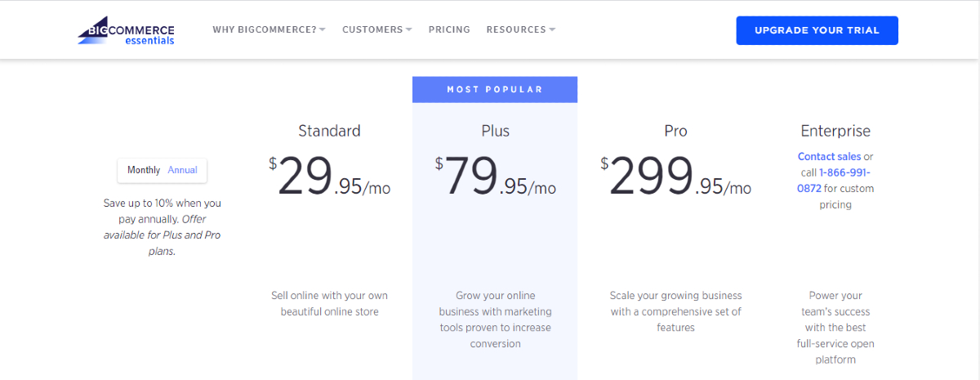Expand the Resources menu arrow
980x380 pixels.
[x=552, y=30]
